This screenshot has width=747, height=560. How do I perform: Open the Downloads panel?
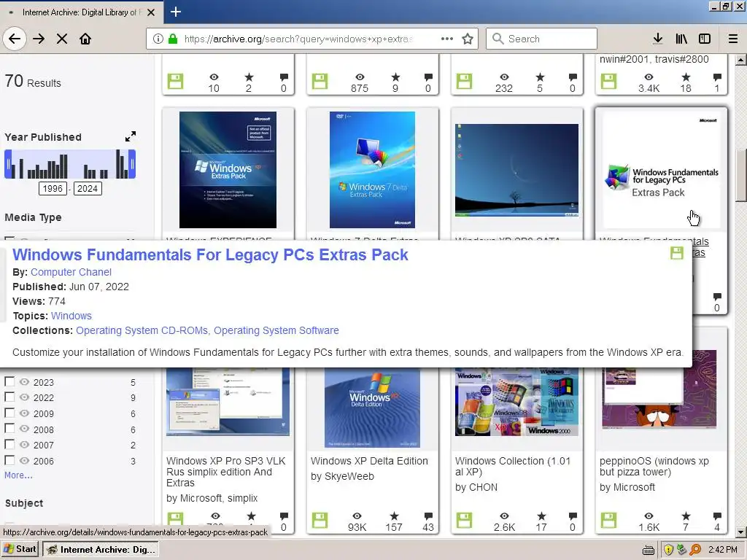coord(658,39)
